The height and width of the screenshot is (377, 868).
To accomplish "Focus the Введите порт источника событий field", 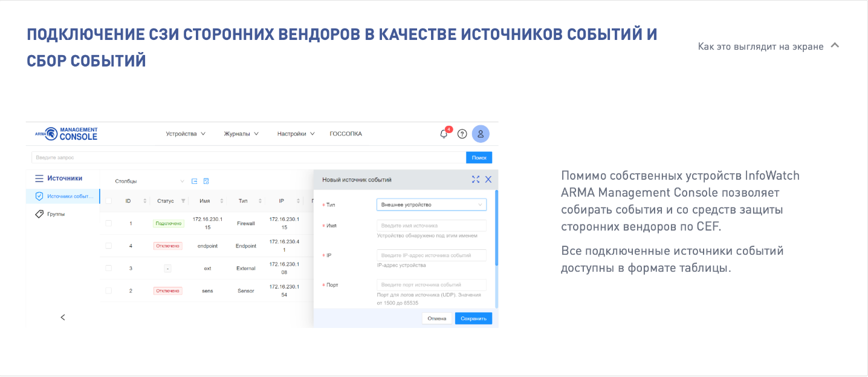I will tap(432, 284).
